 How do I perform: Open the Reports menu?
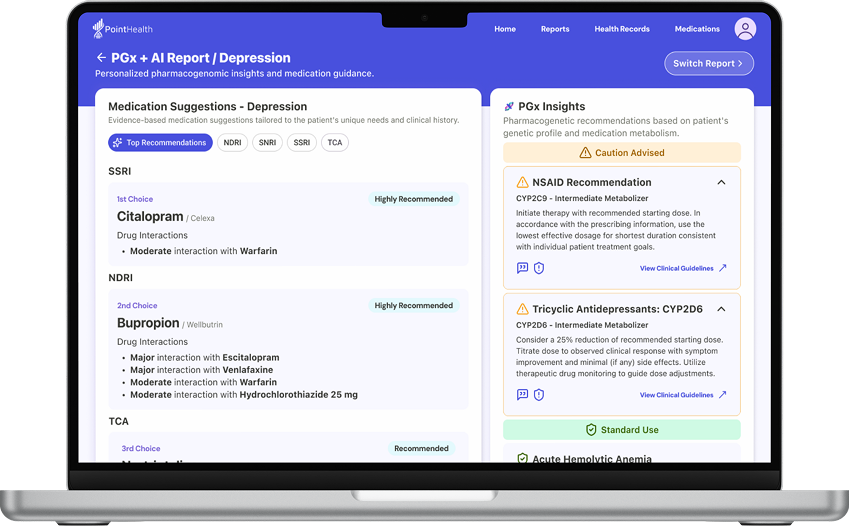click(x=555, y=29)
